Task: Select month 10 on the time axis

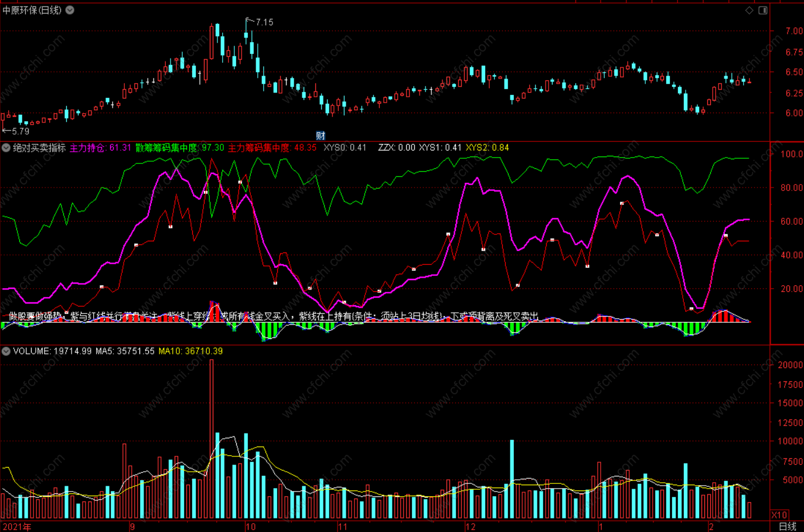Action: pos(251,527)
